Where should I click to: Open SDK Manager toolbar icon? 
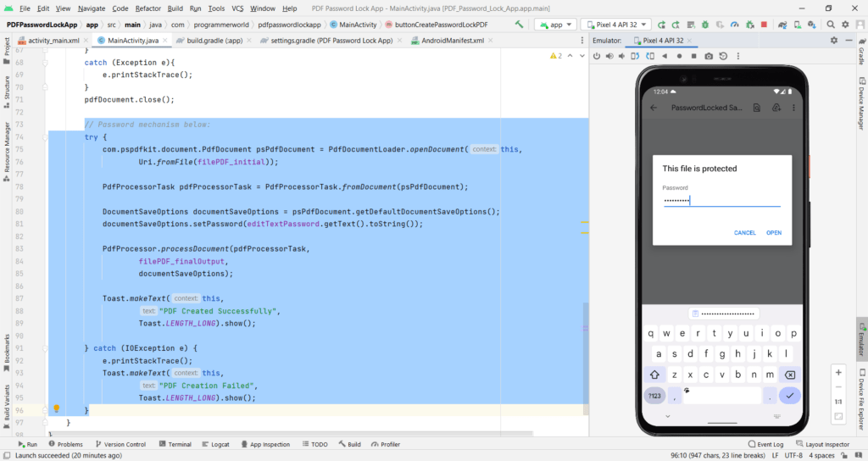coord(811,25)
